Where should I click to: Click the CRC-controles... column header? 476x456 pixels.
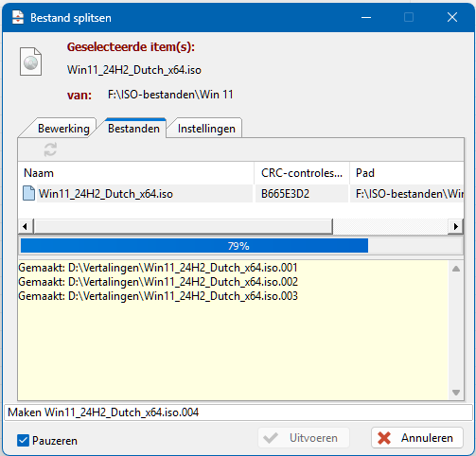[x=302, y=173]
